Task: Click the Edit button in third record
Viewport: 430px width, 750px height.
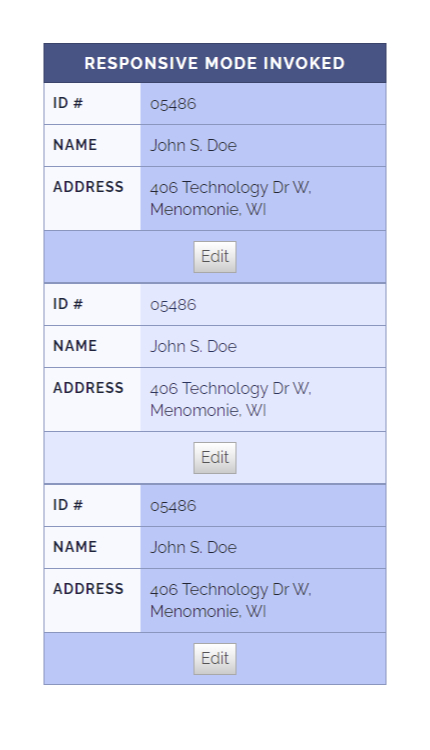Action: coord(215,659)
